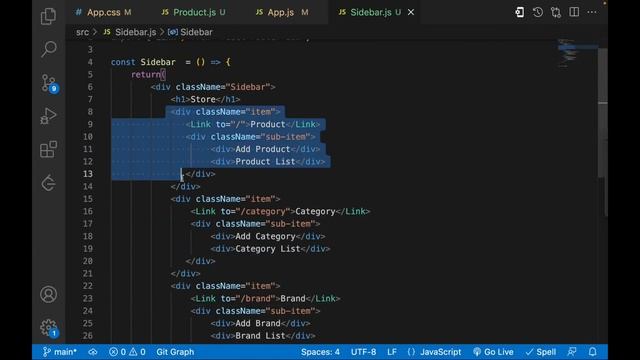Click the vertical editor scrollbar

tap(603, 112)
